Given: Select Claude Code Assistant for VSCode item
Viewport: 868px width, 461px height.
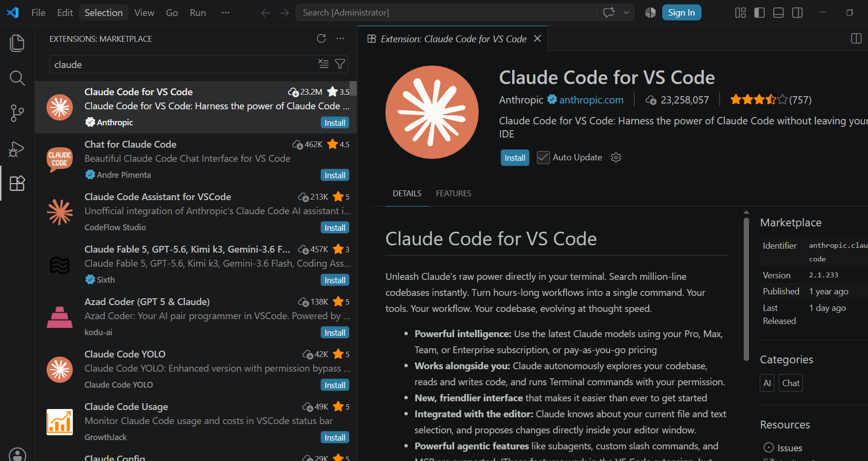Looking at the screenshot, I should [196, 212].
